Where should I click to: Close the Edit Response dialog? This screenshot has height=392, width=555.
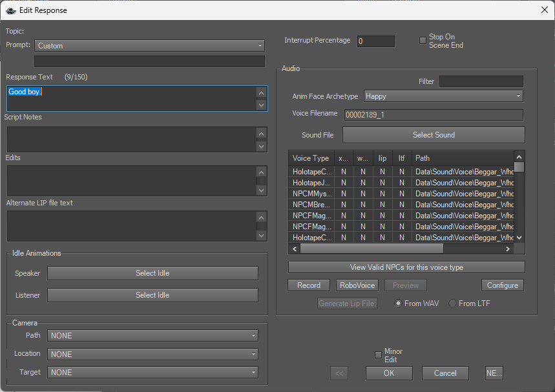coord(545,10)
